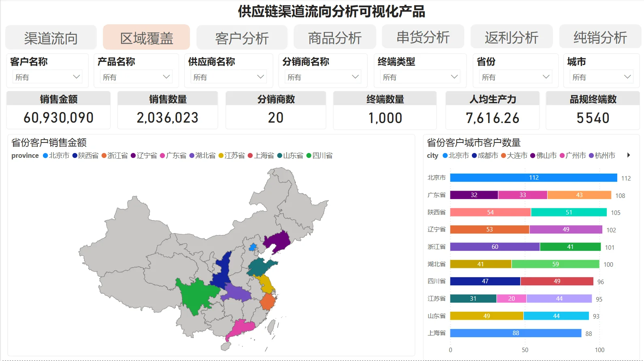The width and height of the screenshot is (644, 361).
Task: Select 佛山市 in the city legend
Action: coord(544,155)
